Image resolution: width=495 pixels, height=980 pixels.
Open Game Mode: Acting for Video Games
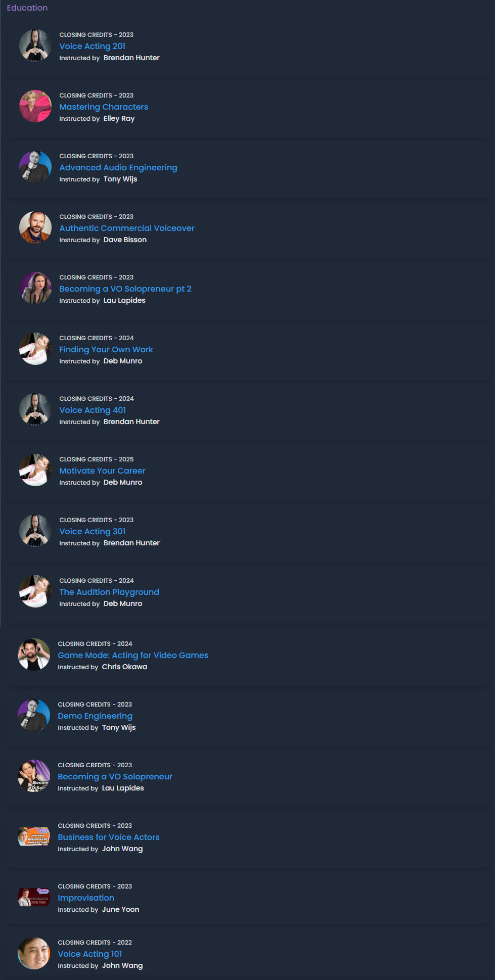pos(133,655)
